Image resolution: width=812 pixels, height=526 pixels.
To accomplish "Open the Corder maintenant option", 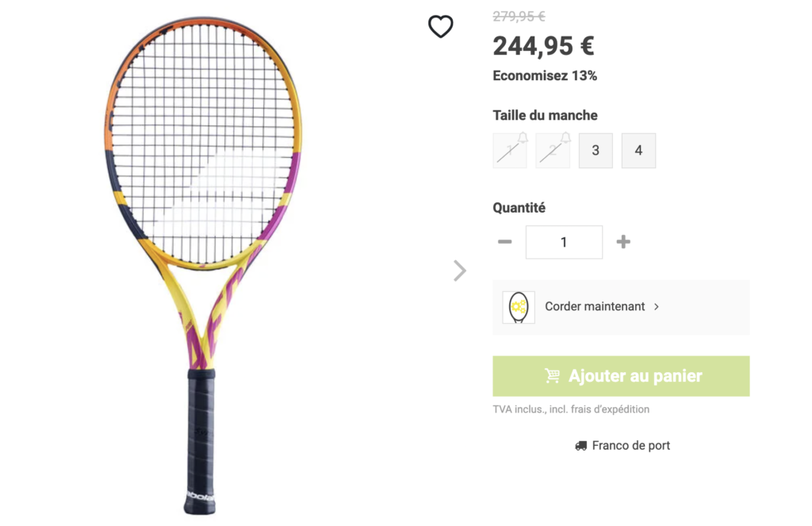I will [x=621, y=307].
